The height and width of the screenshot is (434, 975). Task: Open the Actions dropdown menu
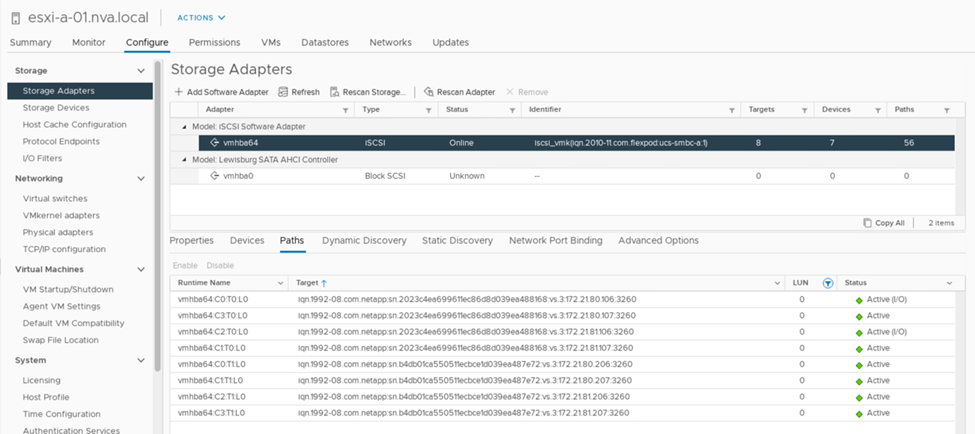coord(201,17)
